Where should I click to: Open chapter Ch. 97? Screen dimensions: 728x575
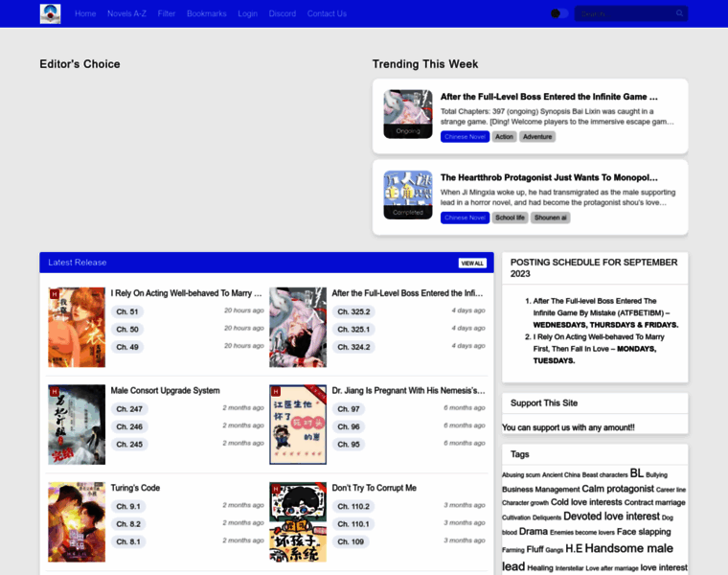349,409
